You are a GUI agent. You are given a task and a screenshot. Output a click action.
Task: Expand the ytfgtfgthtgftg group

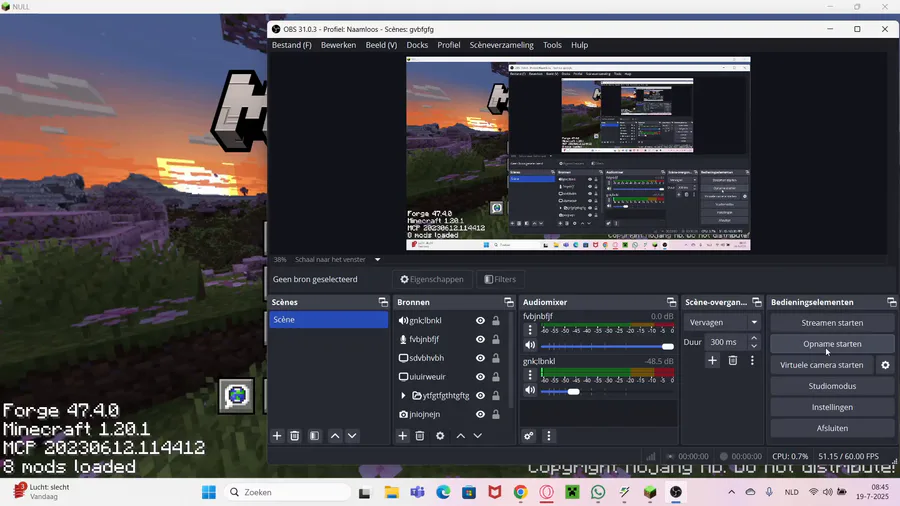(x=403, y=395)
